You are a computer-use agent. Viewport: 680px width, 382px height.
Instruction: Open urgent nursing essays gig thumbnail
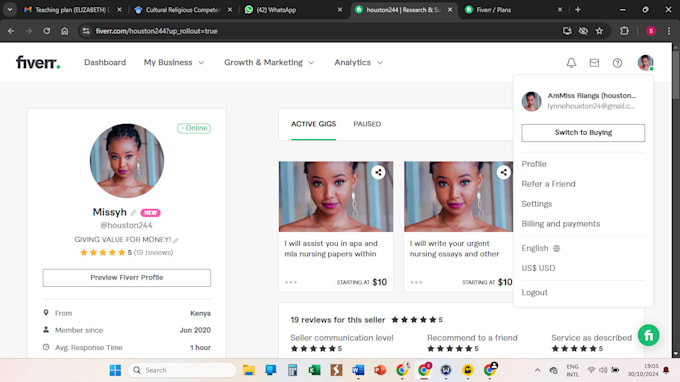pyautogui.click(x=458, y=196)
